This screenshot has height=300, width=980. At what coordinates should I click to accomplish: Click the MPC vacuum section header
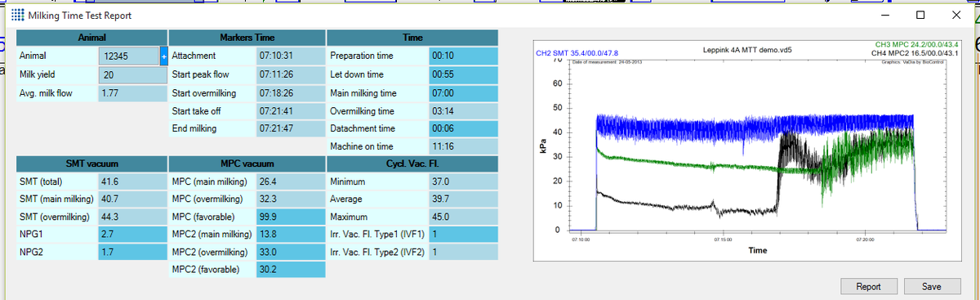pos(247,163)
